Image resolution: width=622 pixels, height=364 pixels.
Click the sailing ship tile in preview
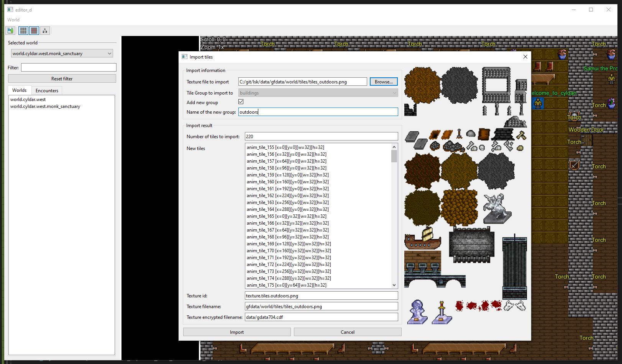point(423,238)
